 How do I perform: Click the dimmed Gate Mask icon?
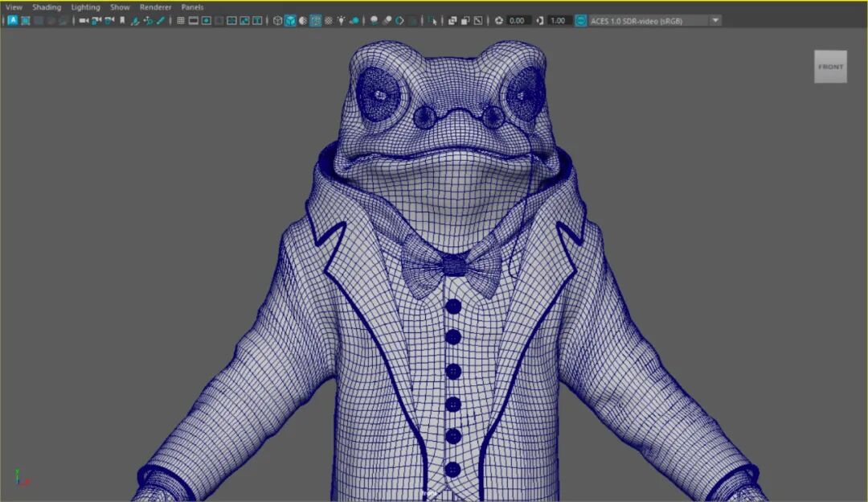tap(219, 20)
